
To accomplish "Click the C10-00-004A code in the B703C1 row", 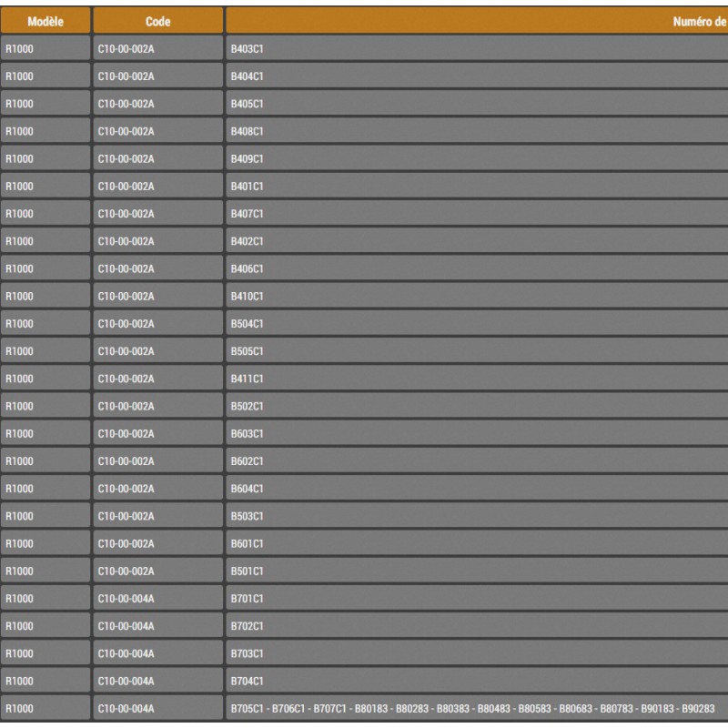I will point(157,652).
